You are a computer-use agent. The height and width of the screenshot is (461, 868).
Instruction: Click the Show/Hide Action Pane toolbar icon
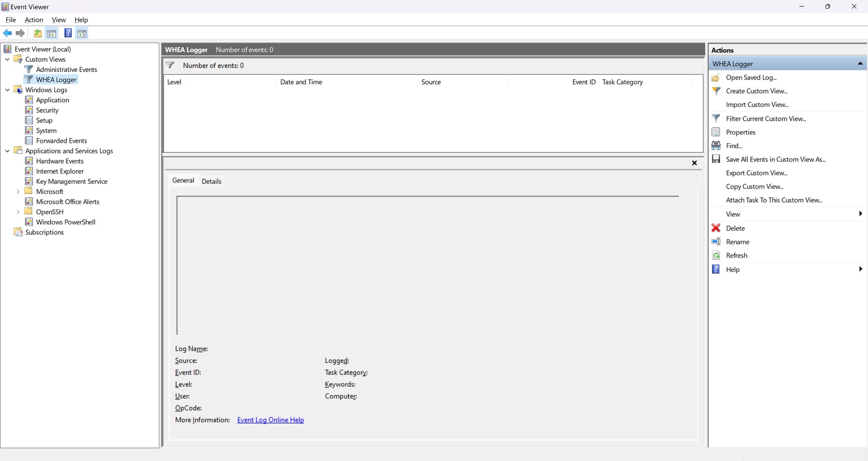[82, 33]
